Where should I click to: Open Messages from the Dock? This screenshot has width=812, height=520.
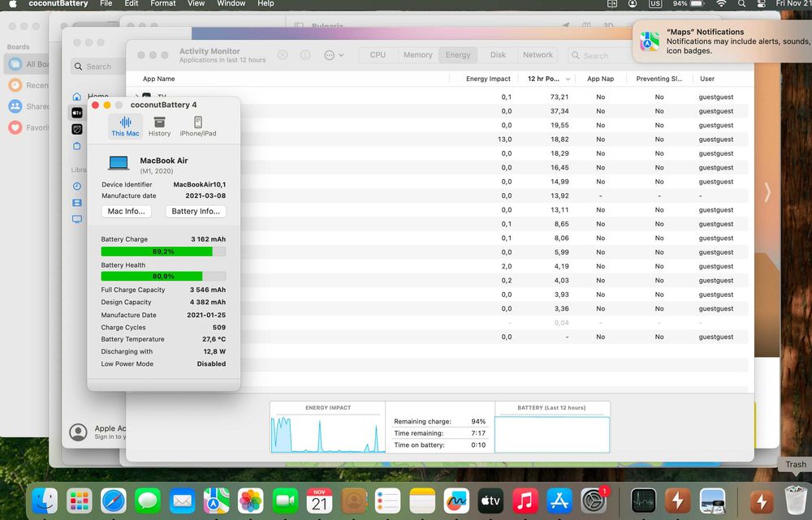click(x=148, y=501)
